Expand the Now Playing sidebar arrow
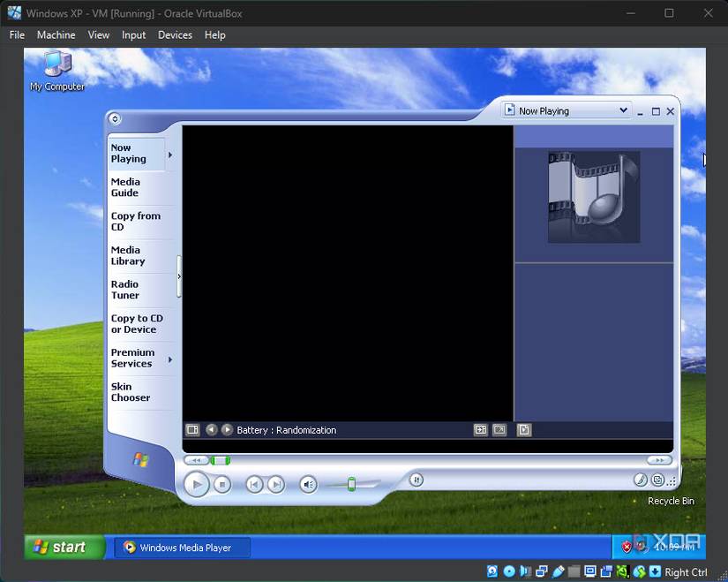The width and height of the screenshot is (728, 582). [169, 153]
